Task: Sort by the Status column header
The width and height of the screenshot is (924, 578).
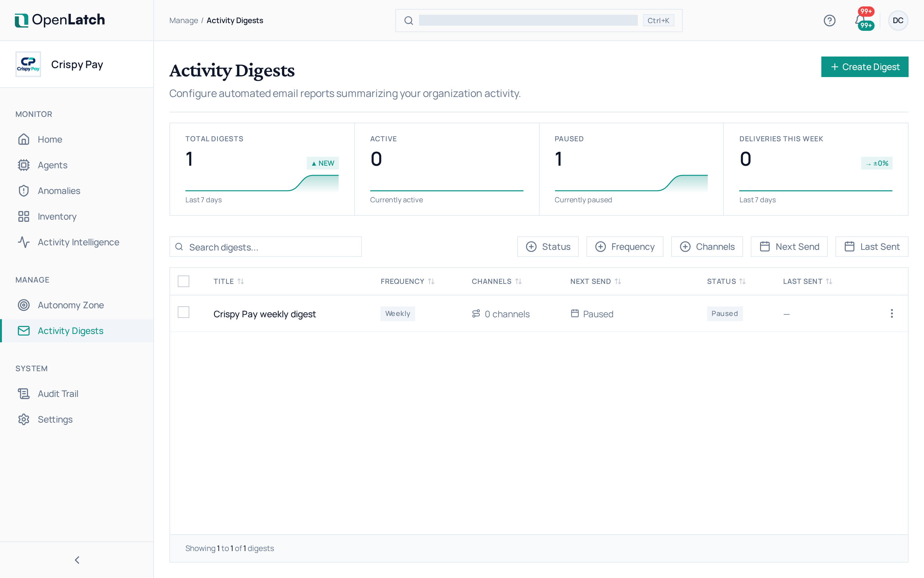Action: click(x=726, y=281)
